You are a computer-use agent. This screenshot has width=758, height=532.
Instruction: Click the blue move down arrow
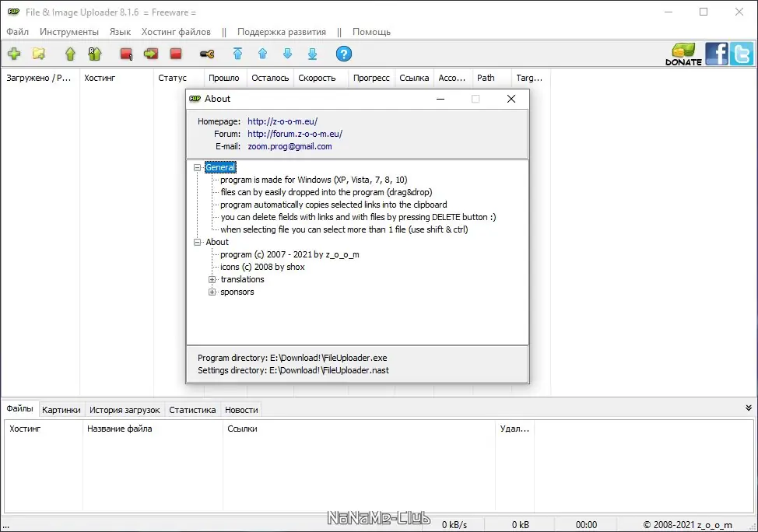click(288, 54)
